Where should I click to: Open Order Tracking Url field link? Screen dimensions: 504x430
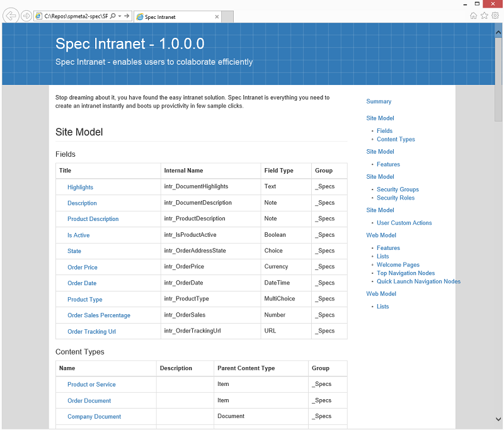(91, 332)
